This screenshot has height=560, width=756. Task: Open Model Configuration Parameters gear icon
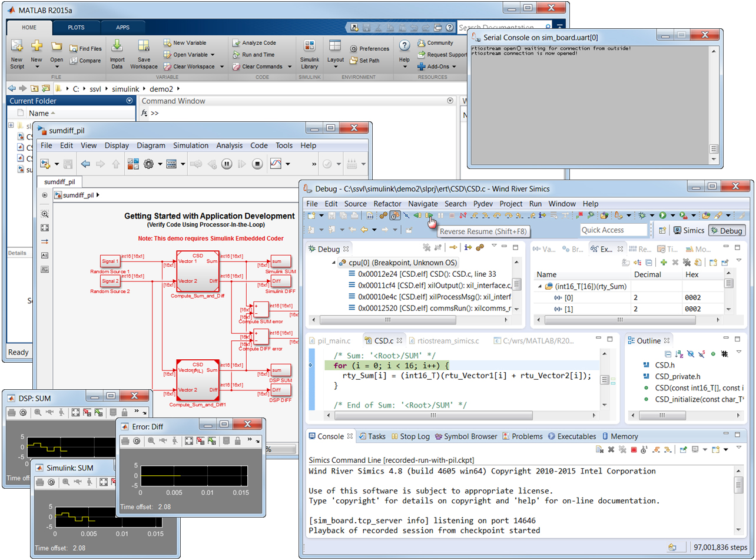pos(148,164)
